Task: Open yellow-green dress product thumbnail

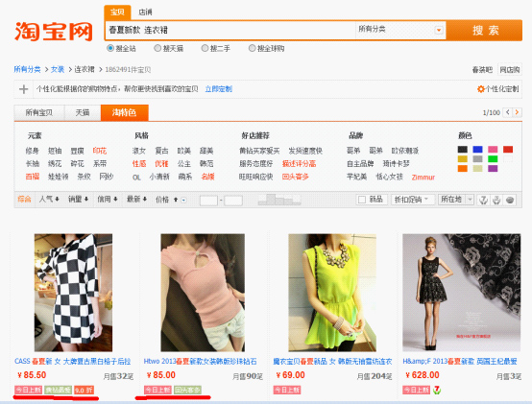Action: 332,293
